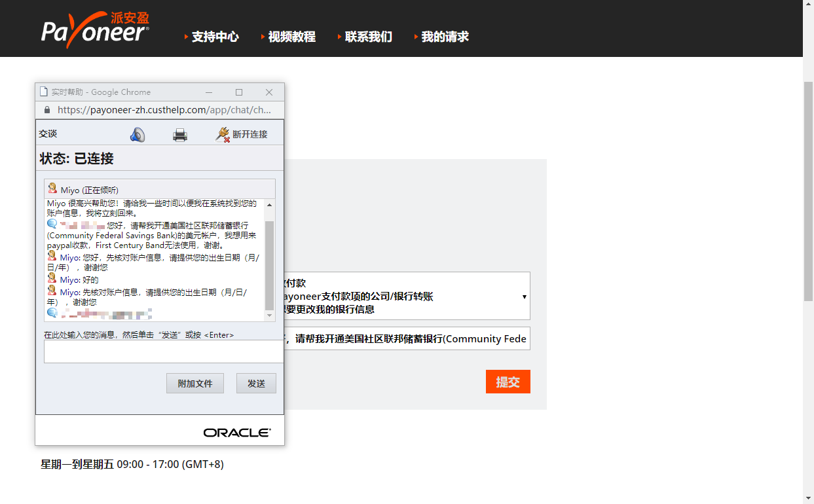Go to the 联系我们 page
The image size is (814, 504).
click(x=369, y=37)
